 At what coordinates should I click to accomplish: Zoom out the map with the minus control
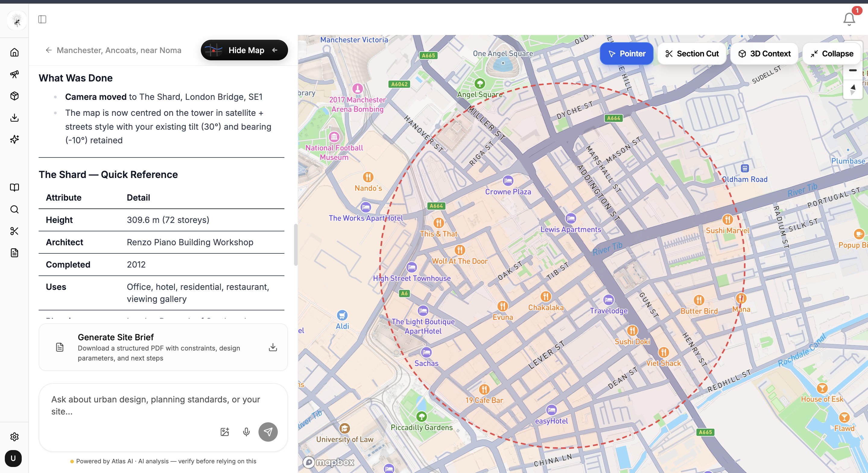853,71
